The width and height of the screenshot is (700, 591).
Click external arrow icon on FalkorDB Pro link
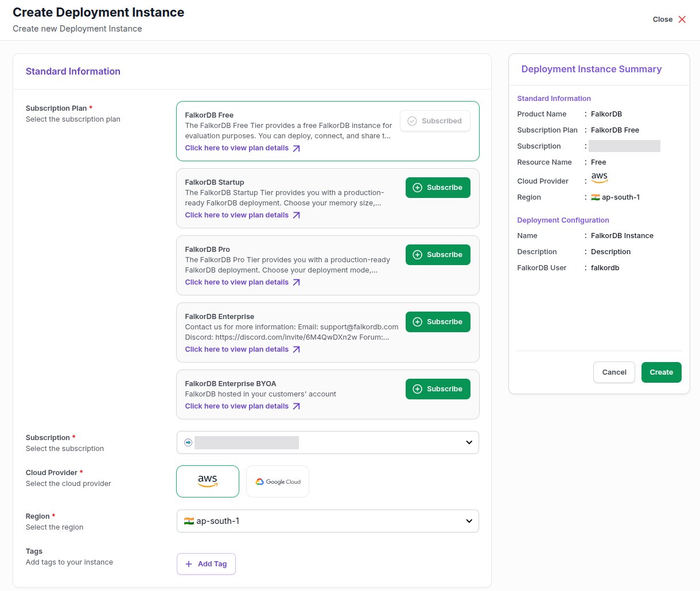click(297, 283)
